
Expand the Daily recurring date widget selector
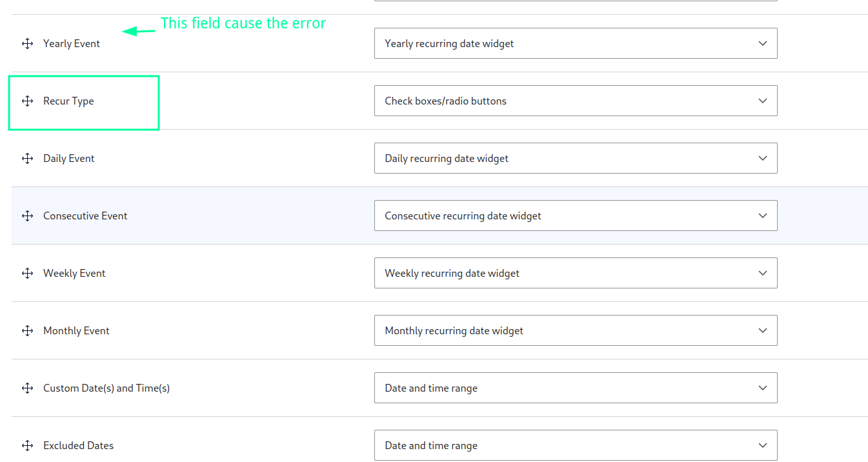pos(575,159)
